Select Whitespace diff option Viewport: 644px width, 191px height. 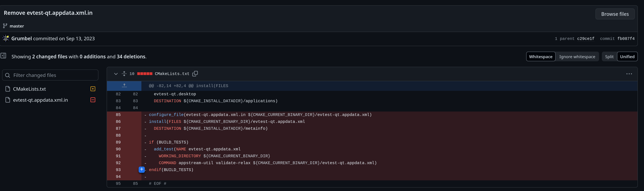[x=540, y=56]
